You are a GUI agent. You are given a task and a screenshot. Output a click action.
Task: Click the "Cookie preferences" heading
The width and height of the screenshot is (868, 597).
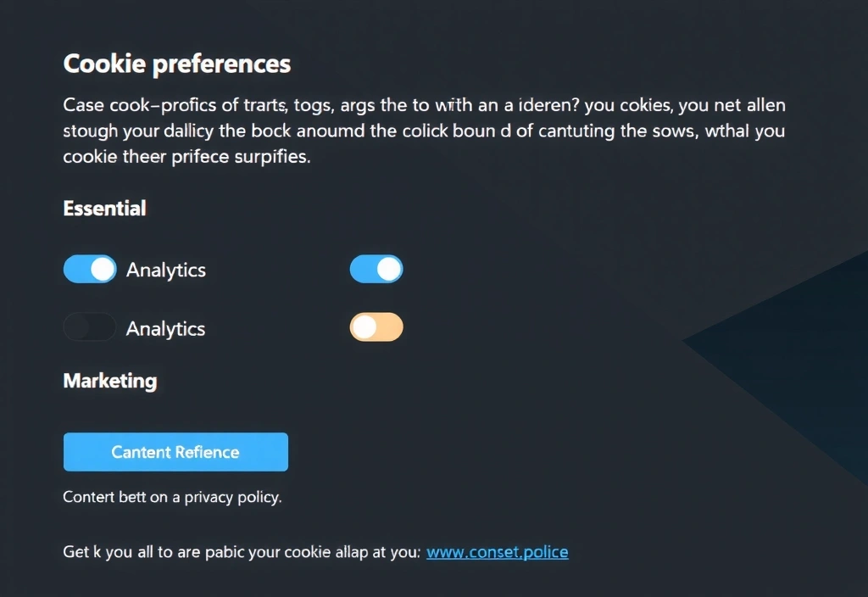pyautogui.click(x=177, y=64)
